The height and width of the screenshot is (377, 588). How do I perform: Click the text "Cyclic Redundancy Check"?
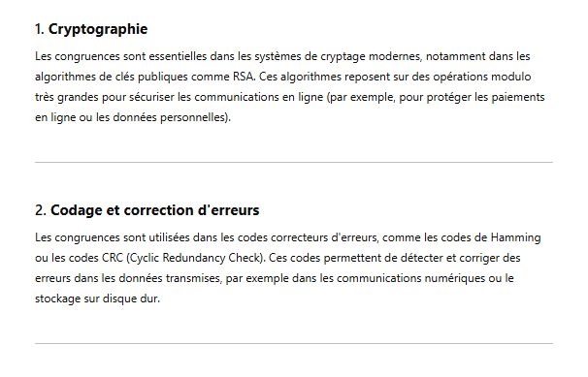point(195,259)
